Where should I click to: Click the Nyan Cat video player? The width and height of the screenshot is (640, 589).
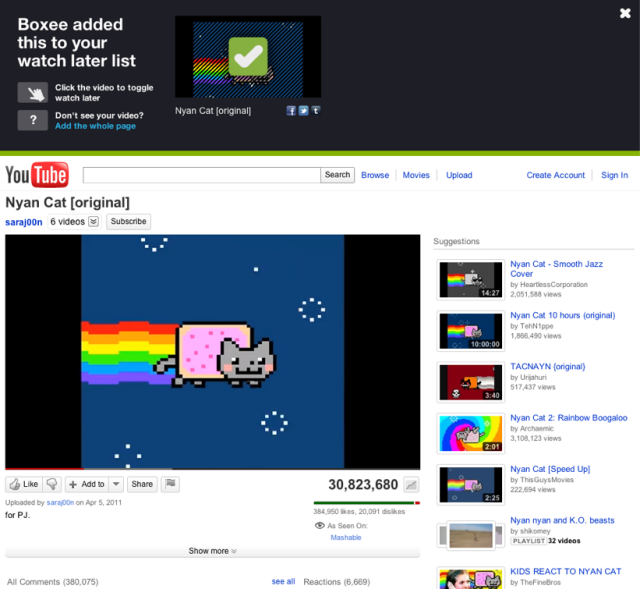pyautogui.click(x=212, y=351)
